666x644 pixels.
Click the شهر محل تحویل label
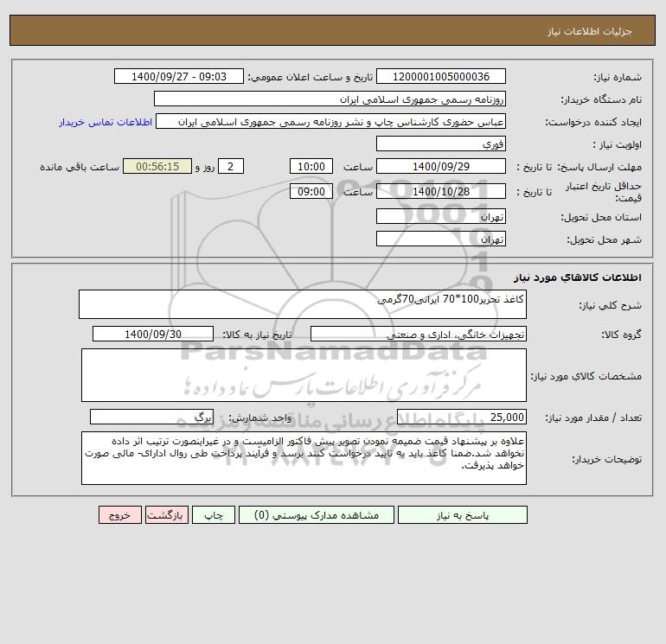[605, 239]
